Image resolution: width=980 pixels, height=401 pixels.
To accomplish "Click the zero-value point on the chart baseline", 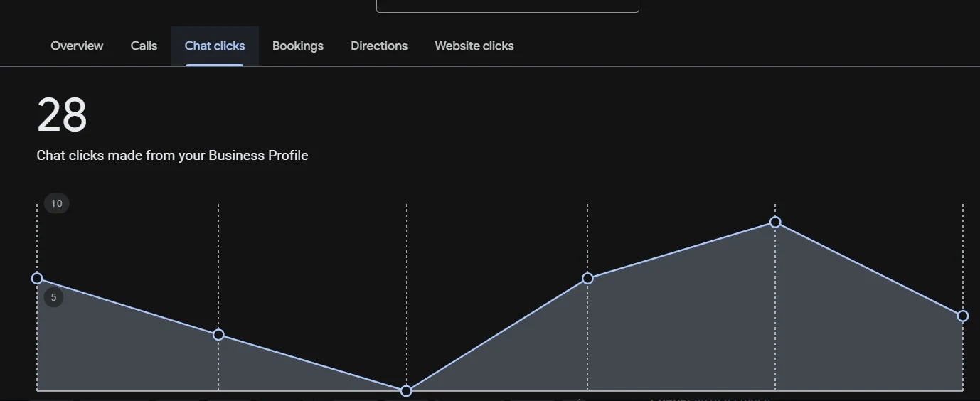I will pyautogui.click(x=406, y=390).
